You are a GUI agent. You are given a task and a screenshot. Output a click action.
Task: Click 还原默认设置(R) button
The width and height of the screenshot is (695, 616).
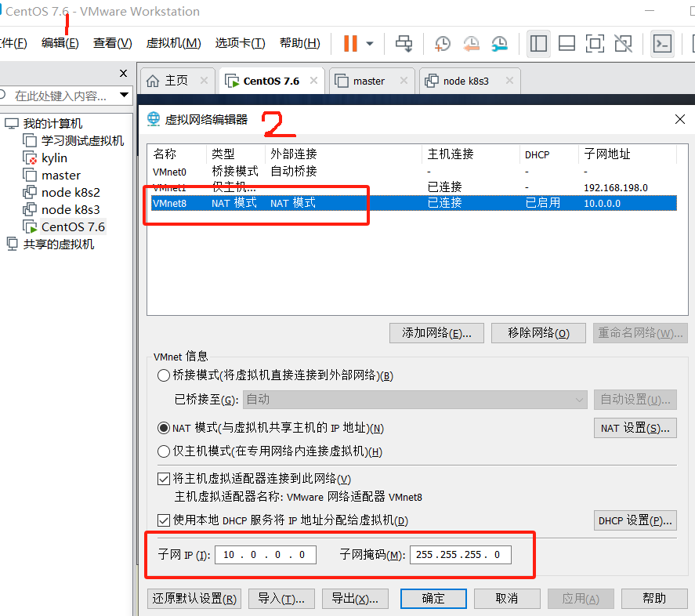click(194, 599)
